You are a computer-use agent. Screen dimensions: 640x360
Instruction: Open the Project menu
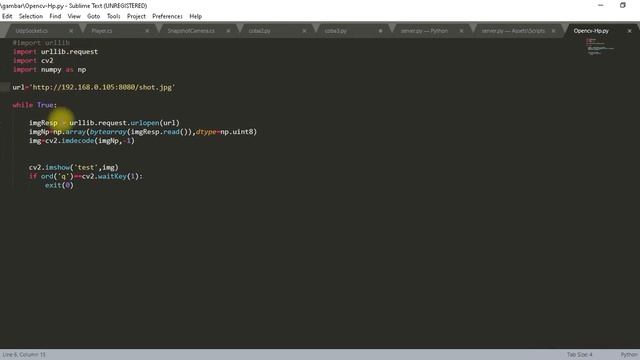point(136,16)
